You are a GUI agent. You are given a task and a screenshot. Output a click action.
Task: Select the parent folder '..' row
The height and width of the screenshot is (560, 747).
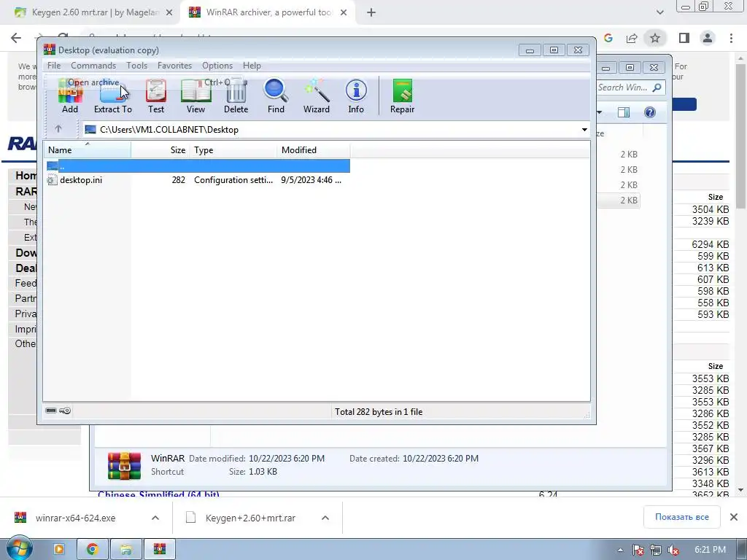(x=198, y=166)
